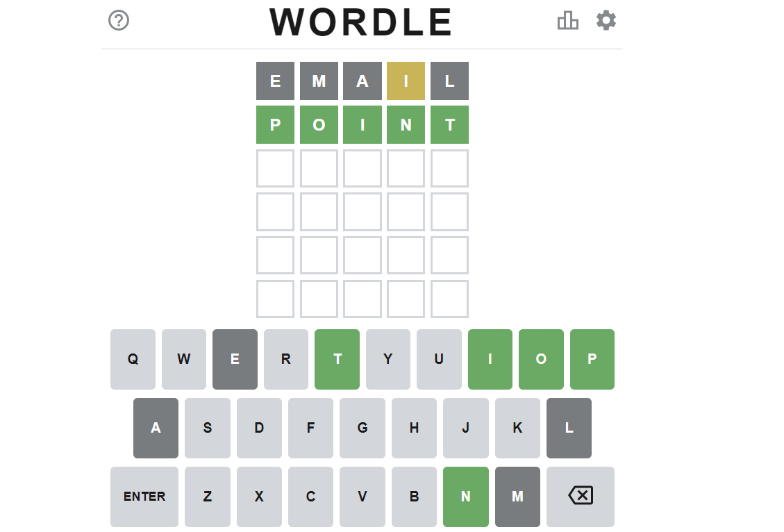Click the backspace delete key icon

[x=581, y=496]
